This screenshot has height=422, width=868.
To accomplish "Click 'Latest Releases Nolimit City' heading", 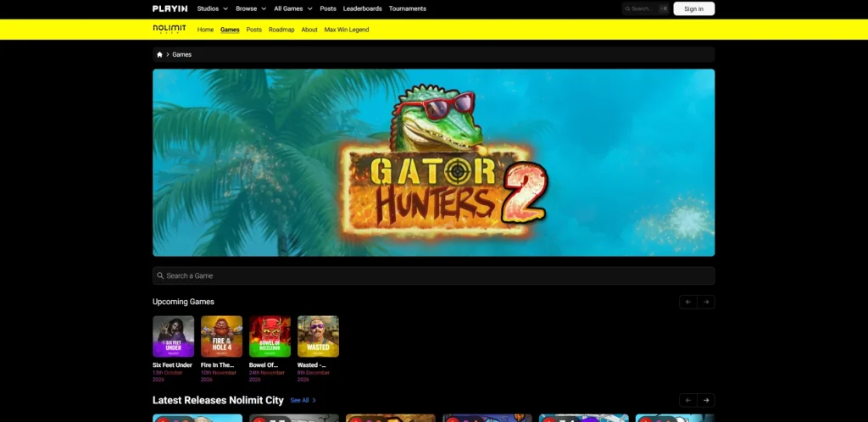I will [x=218, y=401].
